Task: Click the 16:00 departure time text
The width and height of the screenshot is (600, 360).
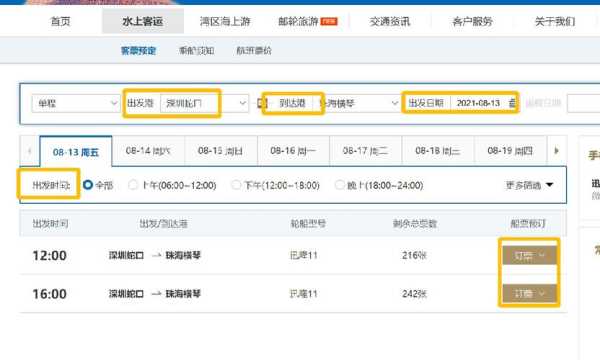Action: [50, 294]
